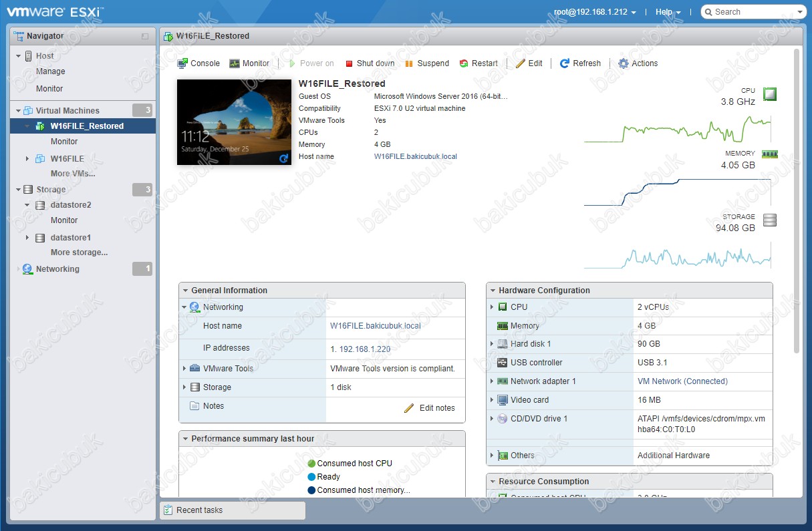The height and width of the screenshot is (531, 812).
Task: Open the VM Network (Connected) link
Action: 682,381
